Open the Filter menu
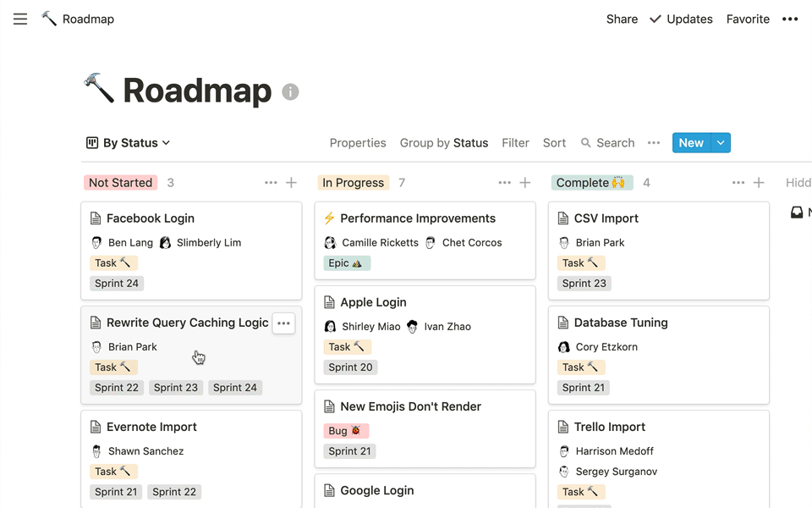812x508 pixels. pos(515,143)
